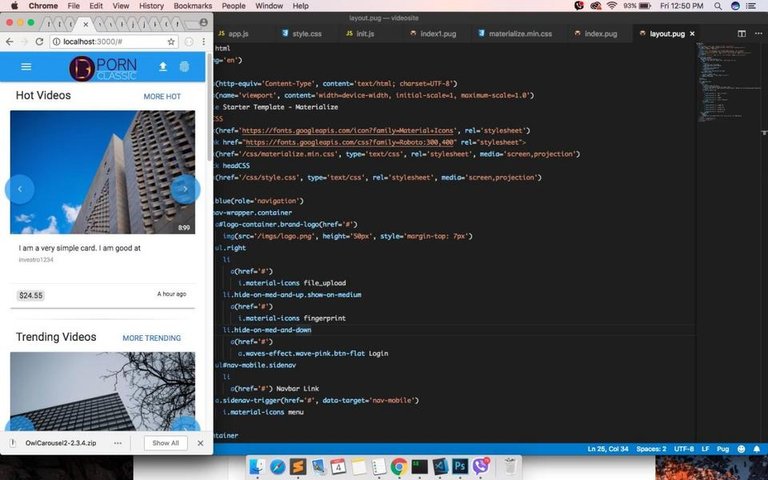768x480 pixels.
Task: Click the Hot Videos building thumbnail
Action: (x=102, y=172)
